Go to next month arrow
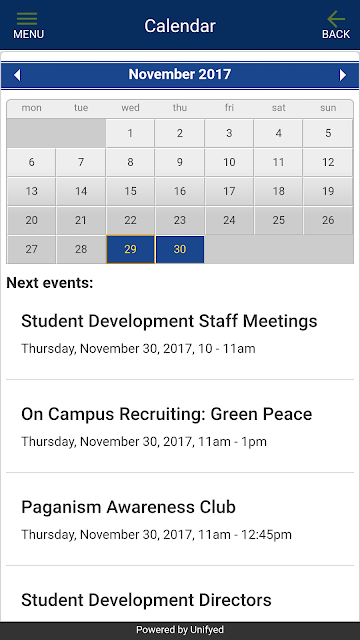The width and height of the screenshot is (360, 640). click(343, 75)
